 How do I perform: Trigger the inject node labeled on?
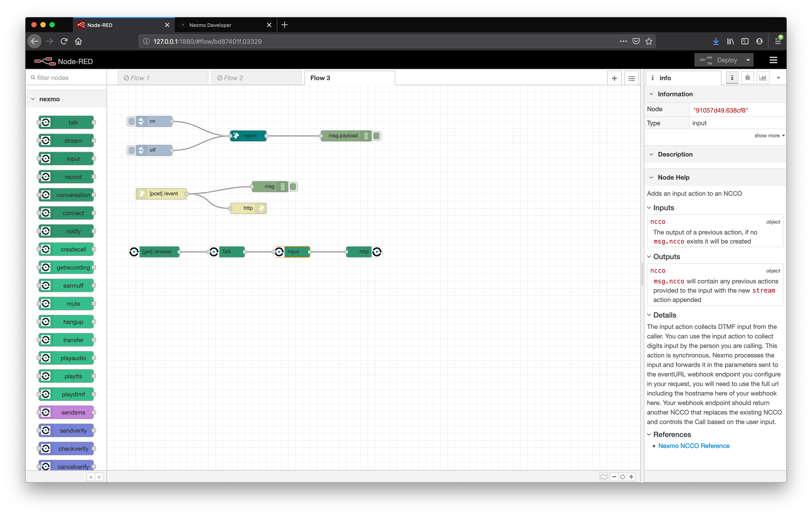[x=131, y=121]
